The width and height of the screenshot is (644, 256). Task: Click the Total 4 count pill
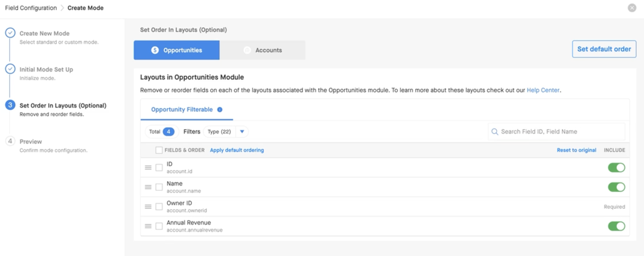pos(162,132)
